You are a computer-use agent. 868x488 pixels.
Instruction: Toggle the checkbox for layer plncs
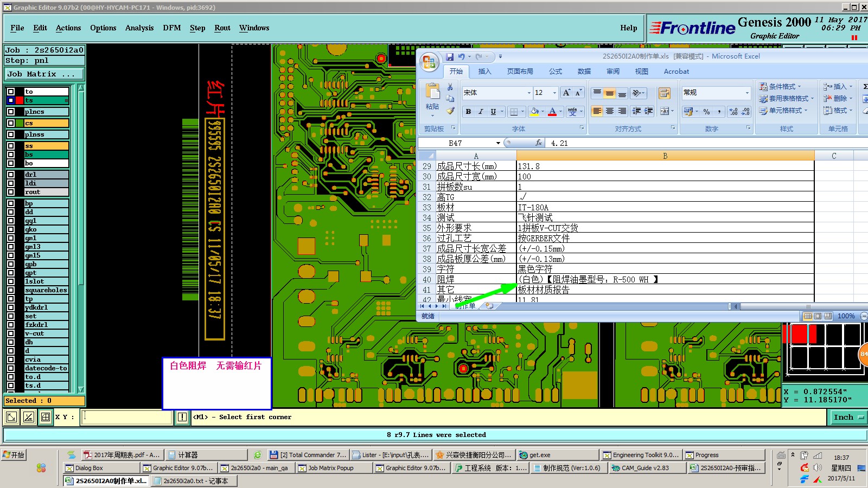click(11, 112)
